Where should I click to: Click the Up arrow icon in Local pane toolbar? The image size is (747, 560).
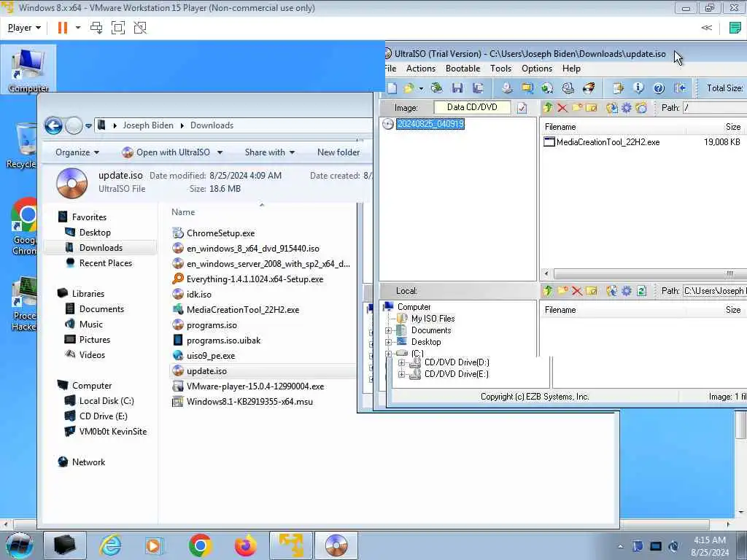pyautogui.click(x=548, y=290)
